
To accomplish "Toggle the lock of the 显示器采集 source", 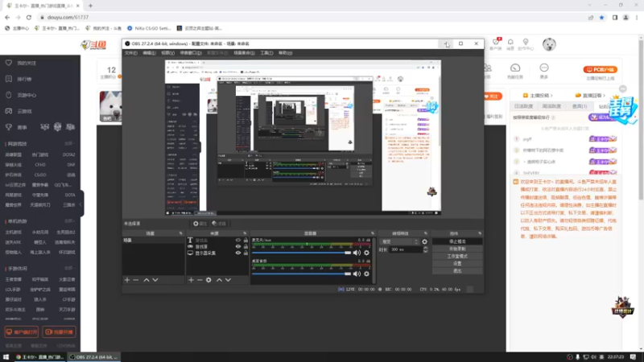I will [x=246, y=253].
